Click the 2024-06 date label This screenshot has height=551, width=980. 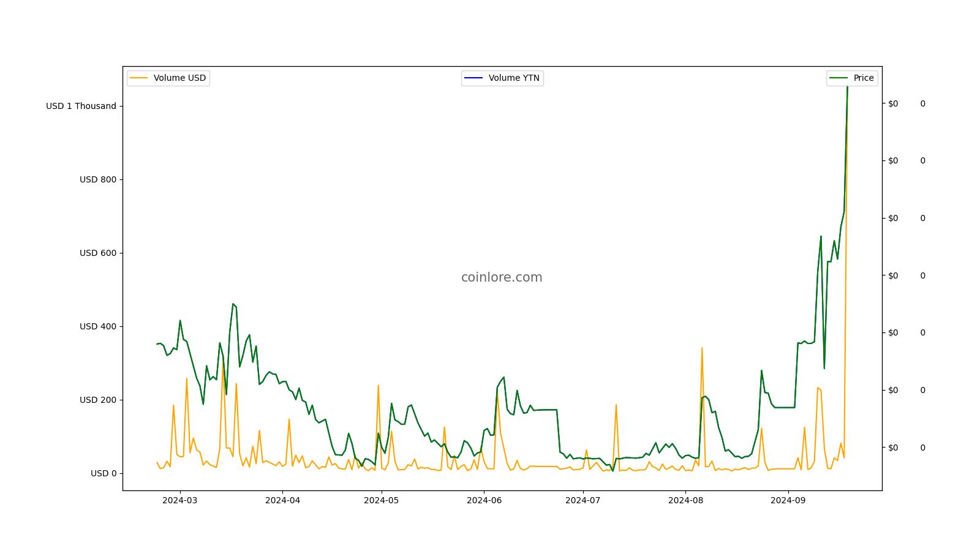coord(484,500)
